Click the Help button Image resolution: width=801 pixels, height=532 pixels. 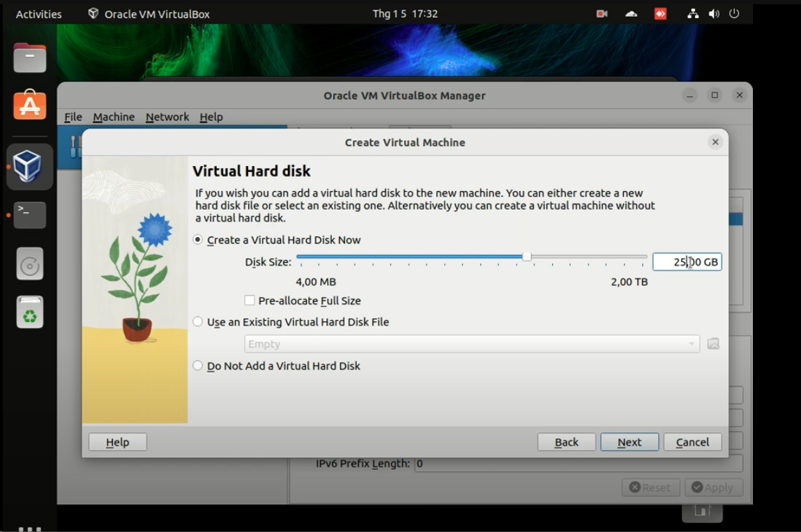point(117,441)
